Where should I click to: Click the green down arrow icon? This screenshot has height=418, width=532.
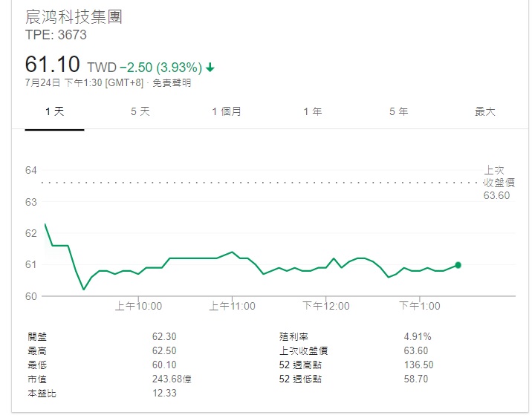(x=210, y=67)
